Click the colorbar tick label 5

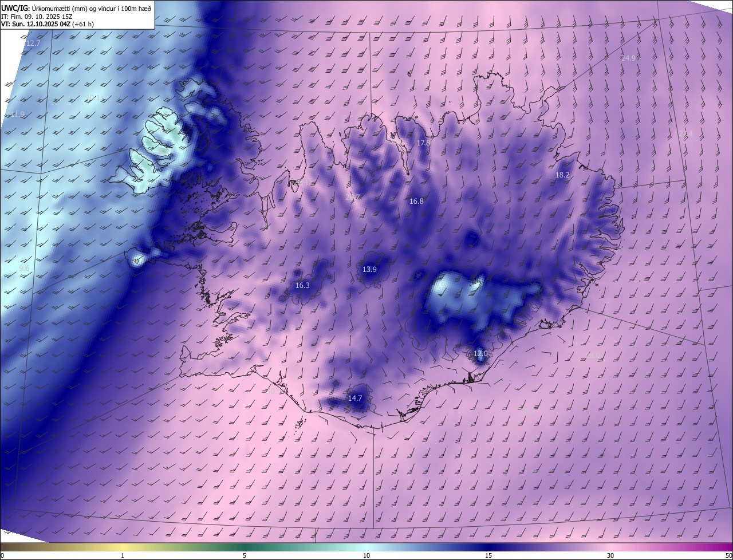coord(245,555)
